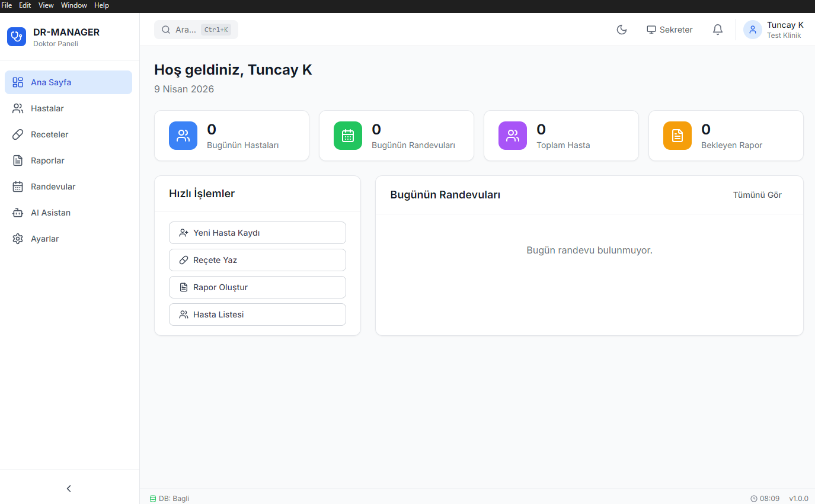The height and width of the screenshot is (504, 815).
Task: Click the DR-MANAGER stethoscope logo
Action: pos(16,36)
